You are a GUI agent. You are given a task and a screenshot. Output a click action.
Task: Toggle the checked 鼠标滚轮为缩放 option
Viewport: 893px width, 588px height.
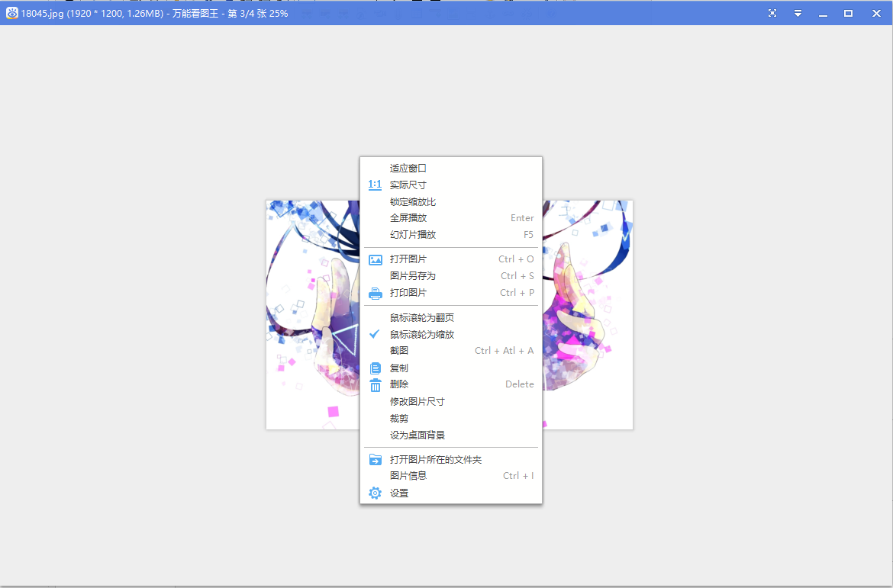[450, 334]
